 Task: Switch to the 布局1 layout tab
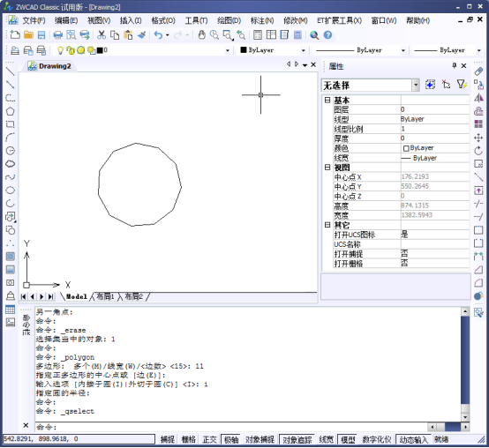(105, 296)
